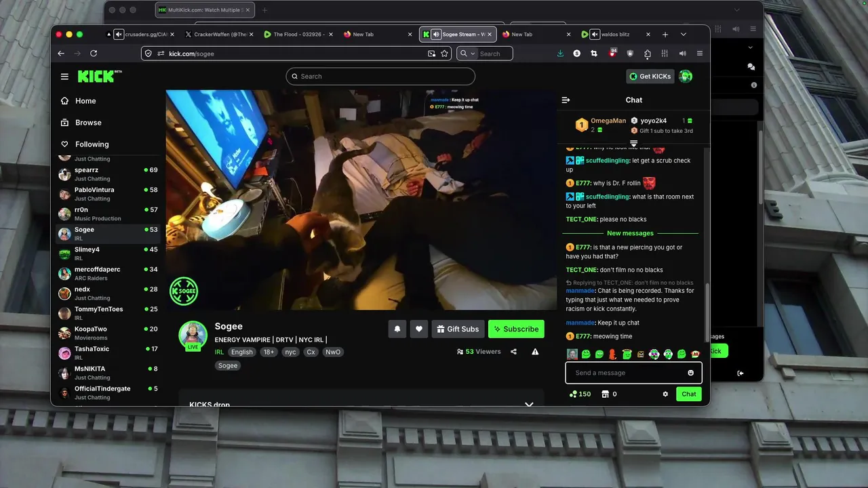Screen dimensions: 868x488
Task: Open Browse in the Kick sidebar
Action: (88, 123)
